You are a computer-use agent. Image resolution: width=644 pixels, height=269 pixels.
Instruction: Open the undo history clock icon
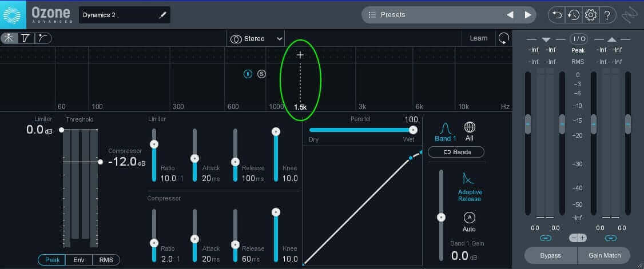click(x=573, y=15)
